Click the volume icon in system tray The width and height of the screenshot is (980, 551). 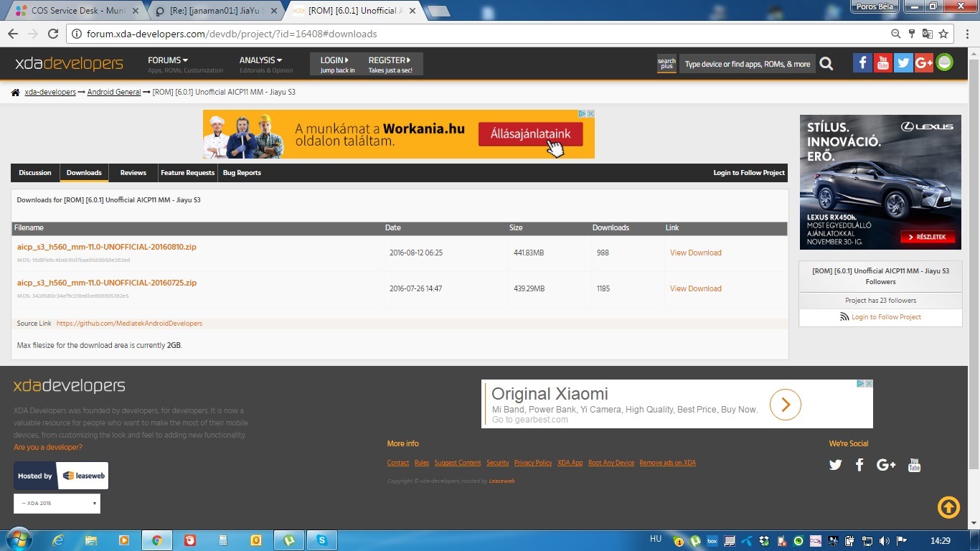point(885,541)
